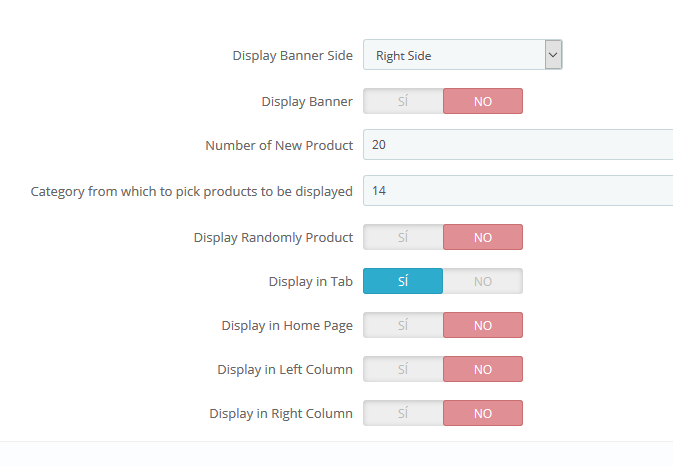This screenshot has height=466, width=673.
Task: Select NO for Display Randomly Product
Action: pos(483,237)
